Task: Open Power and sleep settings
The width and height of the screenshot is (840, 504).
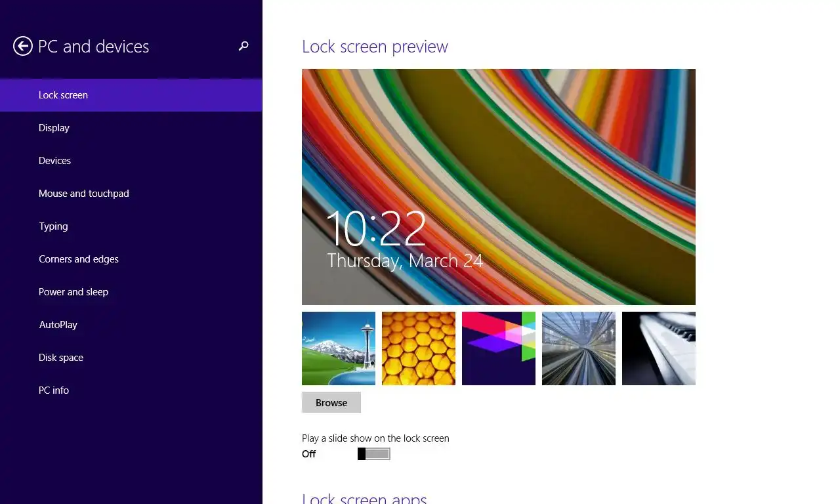Action: (131, 292)
